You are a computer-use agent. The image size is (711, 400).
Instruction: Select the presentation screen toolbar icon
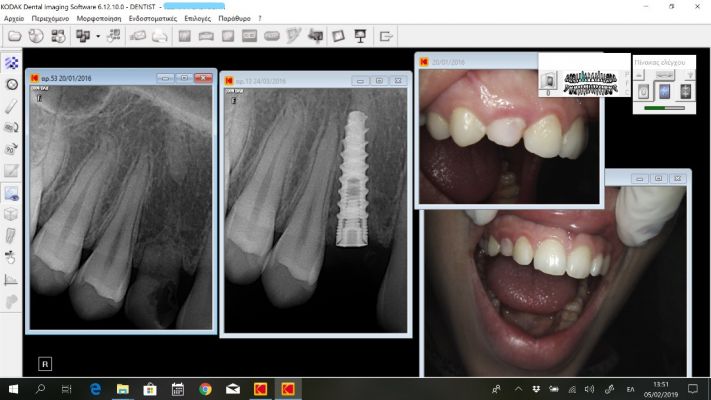coord(360,36)
